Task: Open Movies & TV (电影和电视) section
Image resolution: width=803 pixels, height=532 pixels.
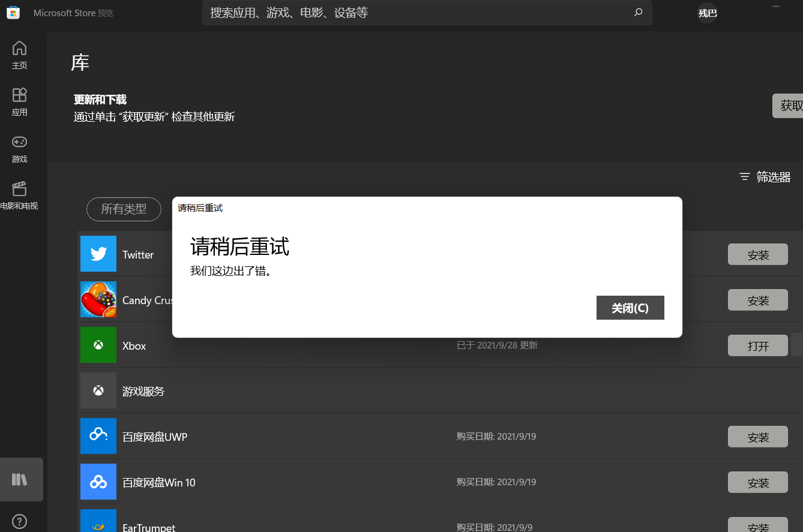Action: coord(20,196)
